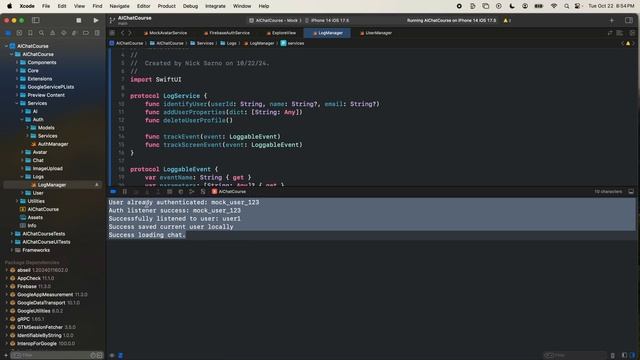Select AuthManager file in navigator
The width and height of the screenshot is (640, 360).
(x=53, y=144)
